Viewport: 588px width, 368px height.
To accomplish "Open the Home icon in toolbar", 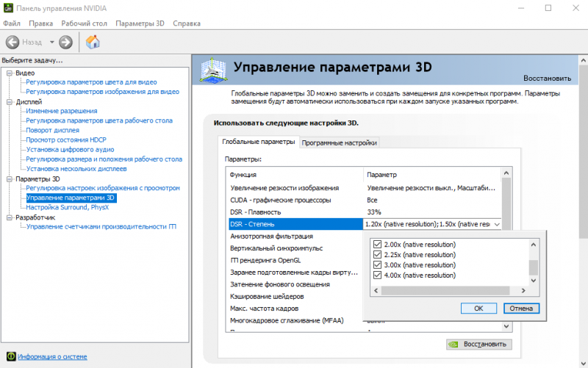I will point(93,42).
